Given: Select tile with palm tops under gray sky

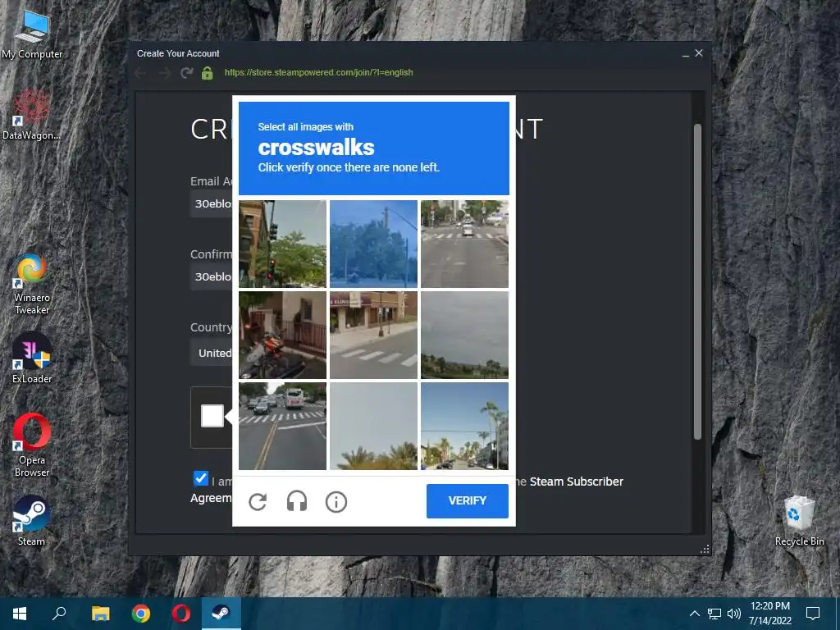Looking at the screenshot, I should (373, 426).
